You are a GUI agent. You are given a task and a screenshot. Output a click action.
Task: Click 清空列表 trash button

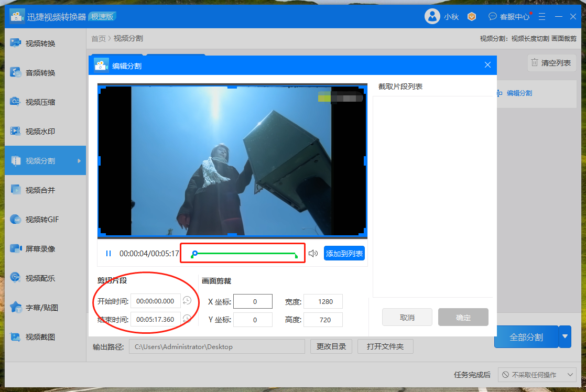tap(551, 63)
